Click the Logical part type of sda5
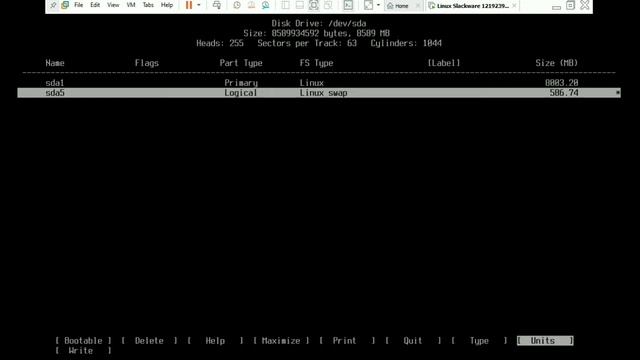Image resolution: width=640 pixels, height=360 pixels. coord(240,93)
